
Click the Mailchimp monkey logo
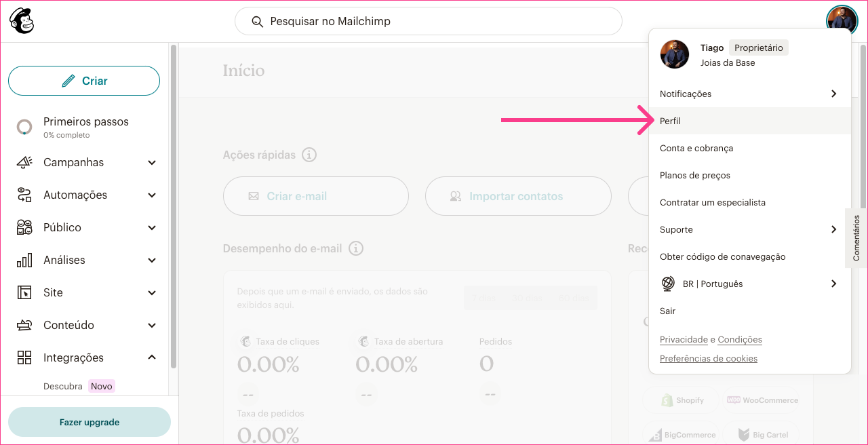point(22,21)
